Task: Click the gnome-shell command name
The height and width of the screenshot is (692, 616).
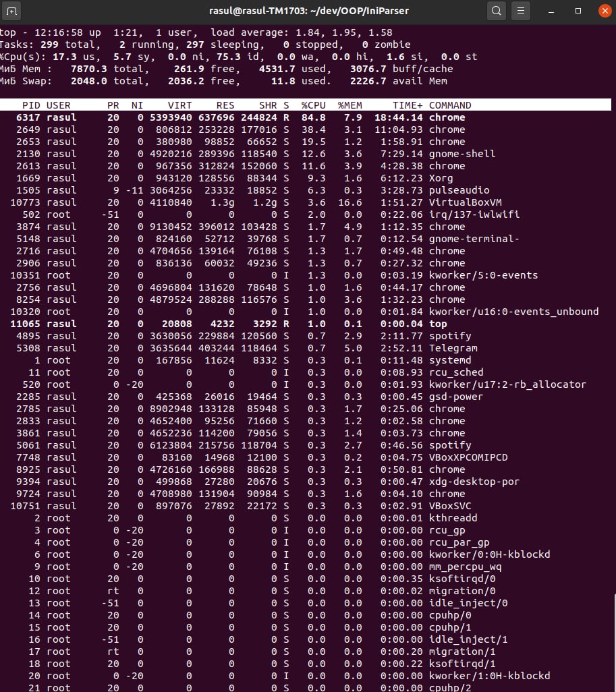Action: point(462,154)
